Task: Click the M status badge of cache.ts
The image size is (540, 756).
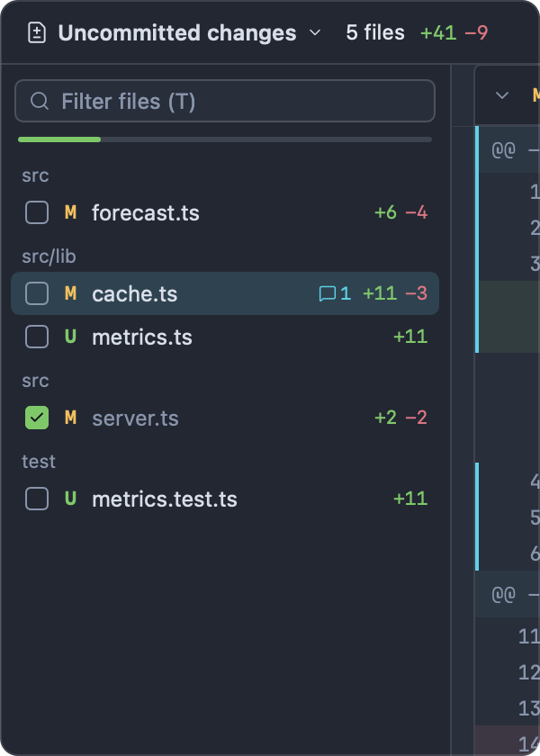Action: 70,293
